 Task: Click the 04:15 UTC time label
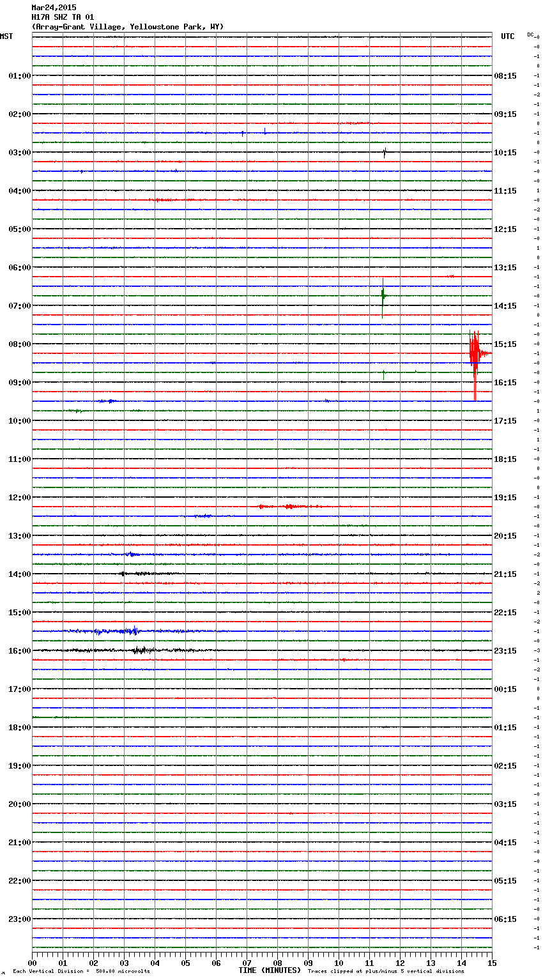(x=505, y=843)
